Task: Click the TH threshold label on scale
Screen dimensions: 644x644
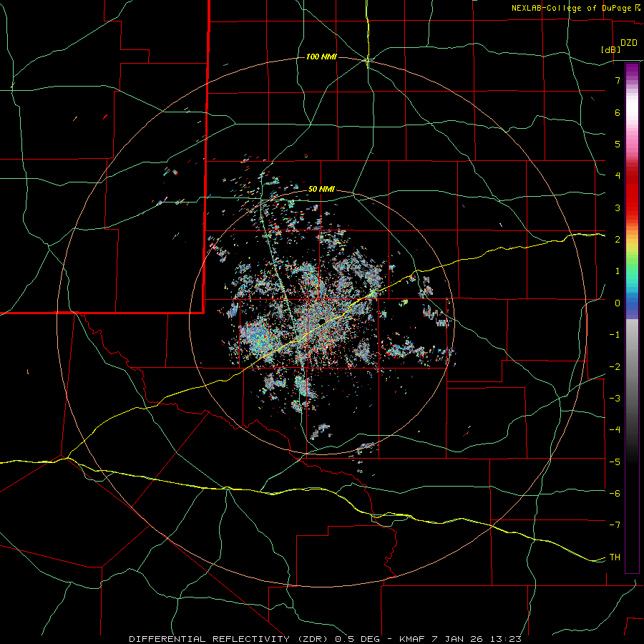Action: (x=615, y=557)
